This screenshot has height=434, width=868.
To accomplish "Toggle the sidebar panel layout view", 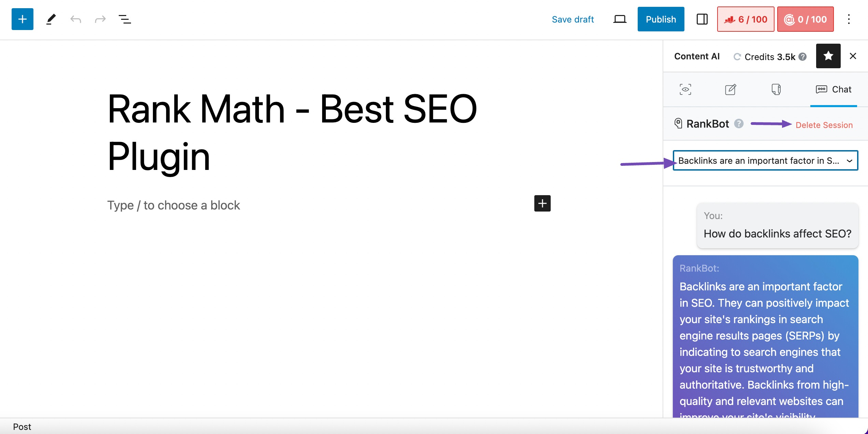I will [x=701, y=19].
